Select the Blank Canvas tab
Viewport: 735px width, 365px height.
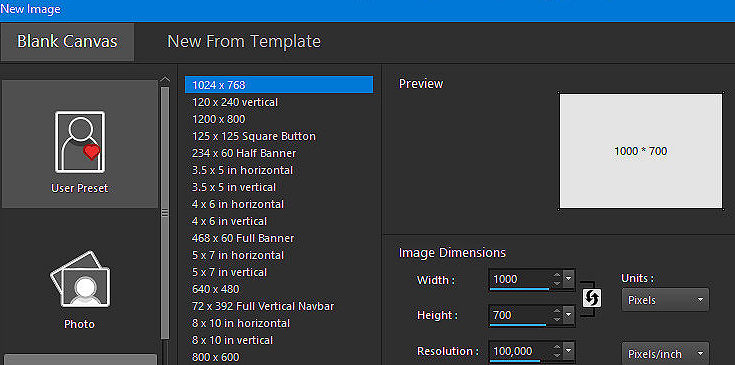coord(67,42)
